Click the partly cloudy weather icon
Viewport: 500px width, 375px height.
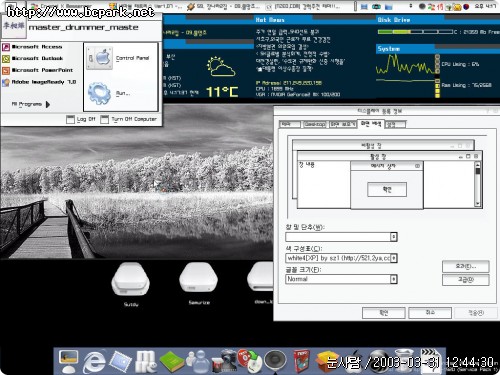[221, 67]
